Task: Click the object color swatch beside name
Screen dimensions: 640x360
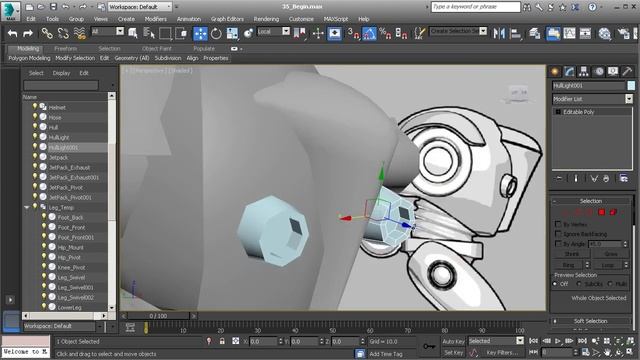Action: (x=631, y=85)
